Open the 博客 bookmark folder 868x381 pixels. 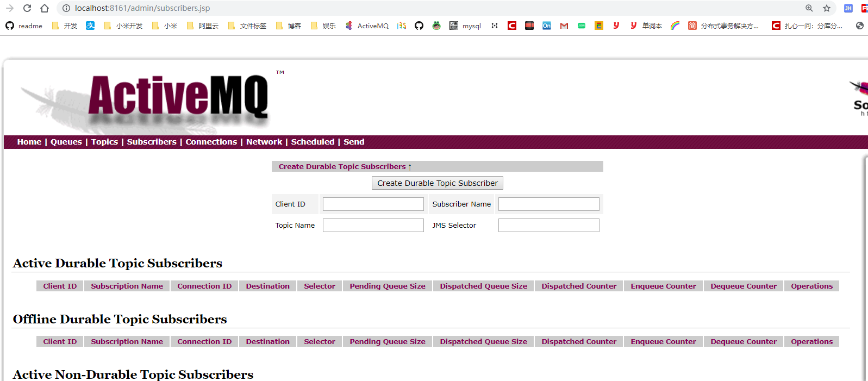click(289, 26)
